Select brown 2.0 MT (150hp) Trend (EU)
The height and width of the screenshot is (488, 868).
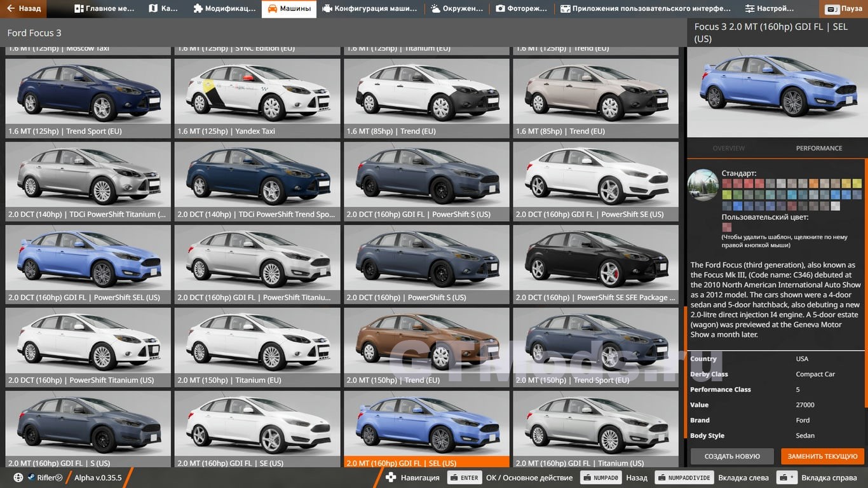pos(426,348)
